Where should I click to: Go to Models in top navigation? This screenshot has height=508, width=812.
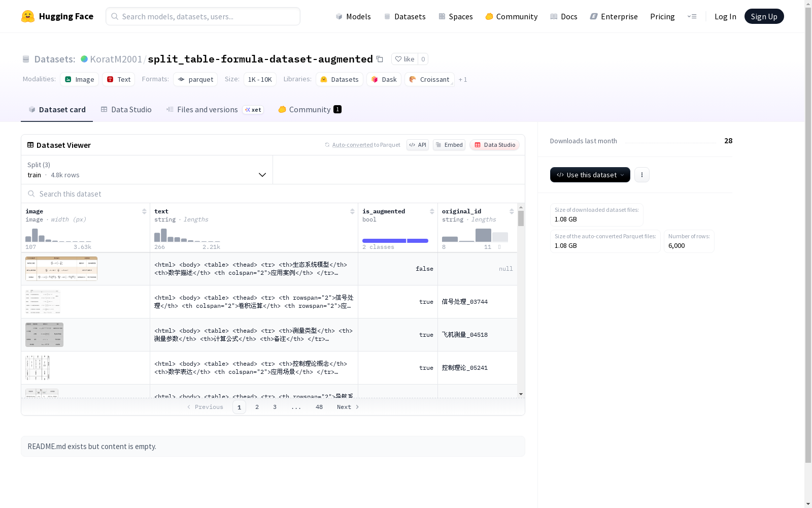(x=353, y=16)
